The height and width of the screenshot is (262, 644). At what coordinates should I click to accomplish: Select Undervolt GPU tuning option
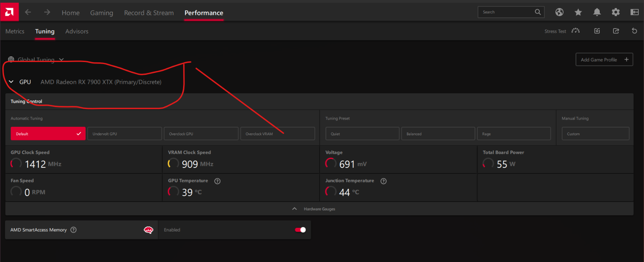[x=124, y=134]
